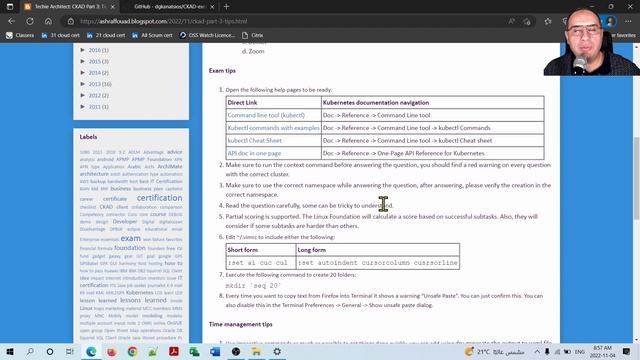Open the Windows Start menu
This screenshot has width=640, height=360.
point(9,351)
